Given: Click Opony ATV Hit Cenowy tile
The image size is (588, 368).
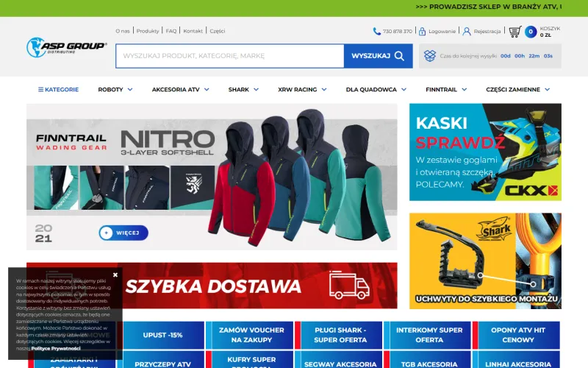Looking at the screenshot, I should coord(517,335).
